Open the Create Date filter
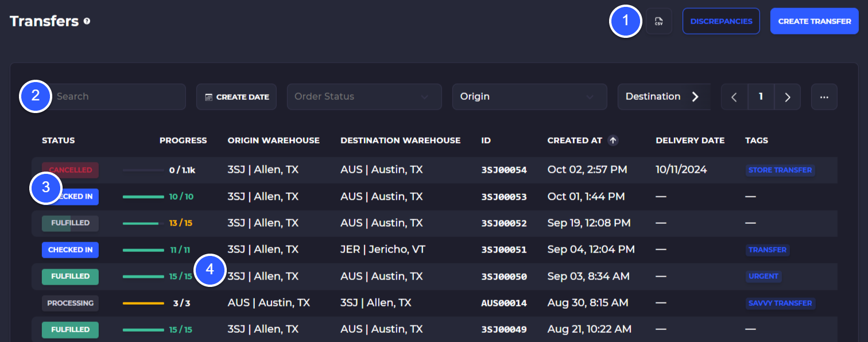The image size is (868, 342). pos(237,97)
